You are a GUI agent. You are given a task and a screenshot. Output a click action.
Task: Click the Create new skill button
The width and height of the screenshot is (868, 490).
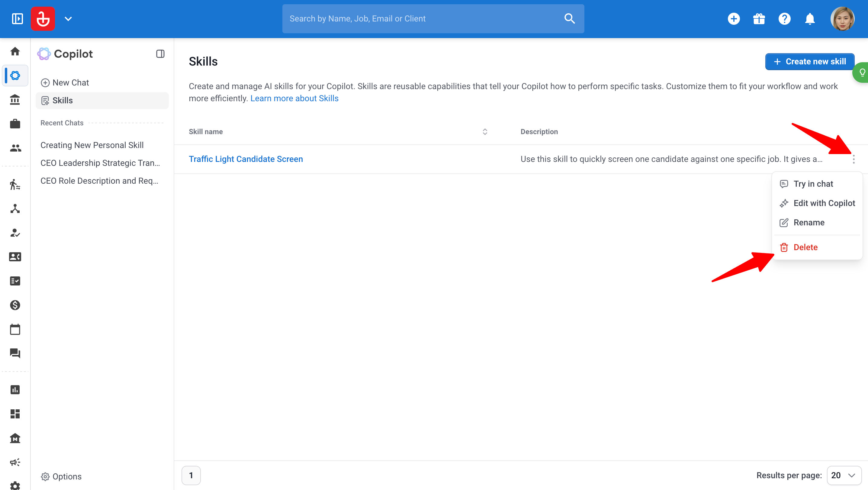pyautogui.click(x=810, y=62)
